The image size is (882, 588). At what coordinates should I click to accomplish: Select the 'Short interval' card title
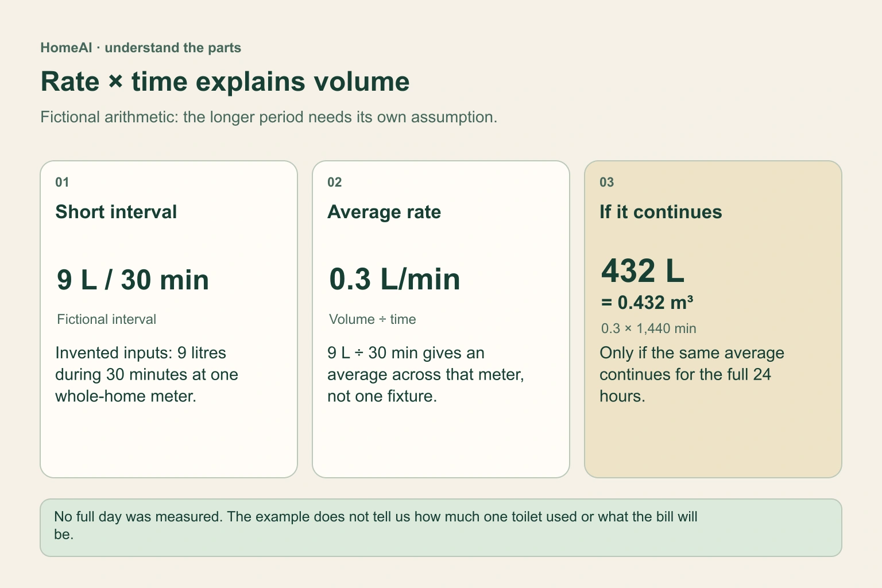(116, 212)
